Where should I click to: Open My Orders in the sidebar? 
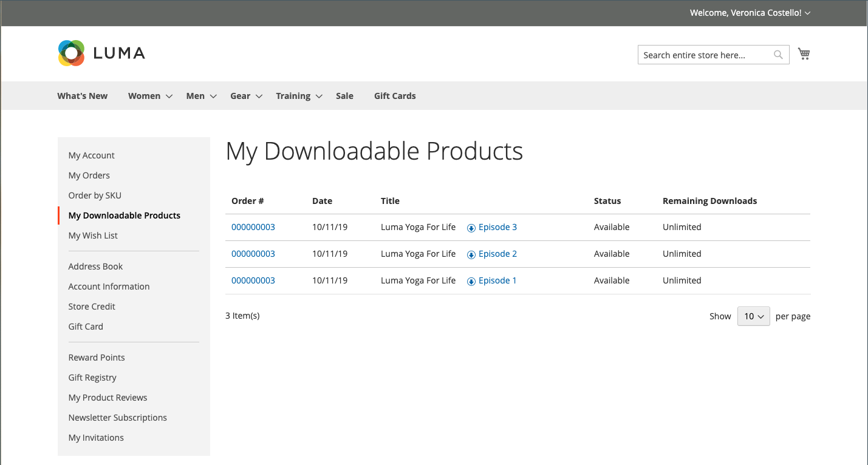pyautogui.click(x=89, y=175)
